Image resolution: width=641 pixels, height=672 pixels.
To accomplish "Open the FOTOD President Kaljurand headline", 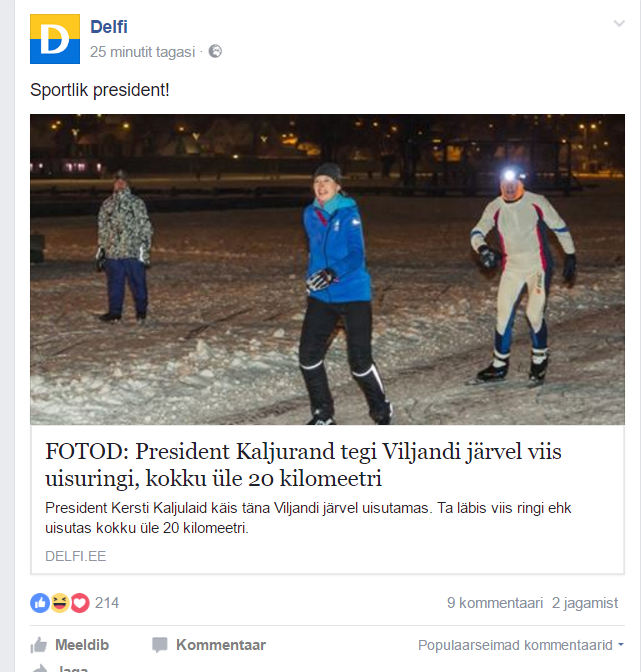I will (x=303, y=465).
